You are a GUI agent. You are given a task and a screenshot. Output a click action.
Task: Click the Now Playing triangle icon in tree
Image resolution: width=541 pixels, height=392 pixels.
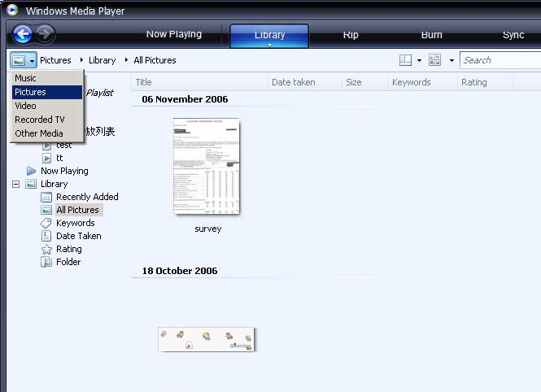click(31, 171)
